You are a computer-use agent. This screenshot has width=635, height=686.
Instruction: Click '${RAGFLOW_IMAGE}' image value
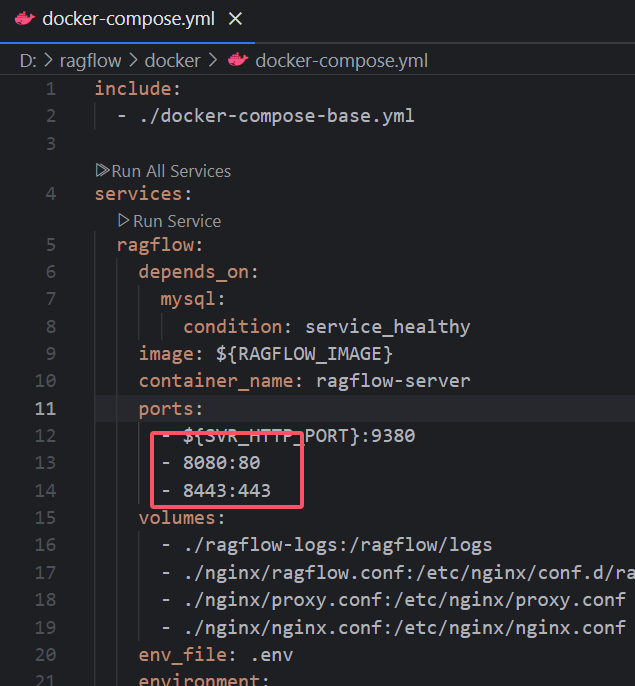click(304, 354)
